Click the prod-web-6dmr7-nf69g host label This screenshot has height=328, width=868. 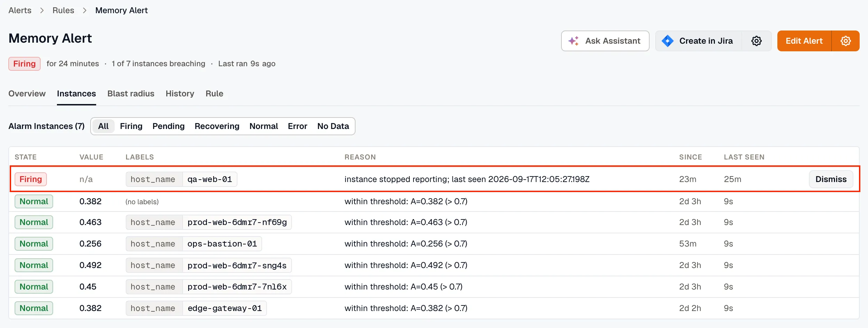[209, 222]
